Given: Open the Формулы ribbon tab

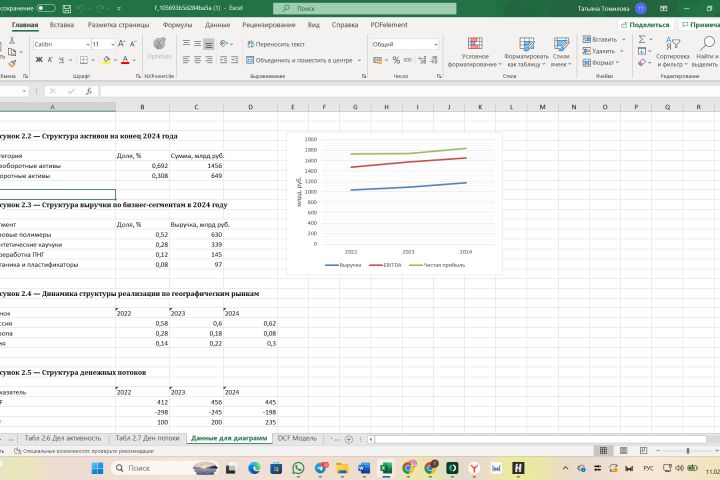Looking at the screenshot, I should pos(177,25).
